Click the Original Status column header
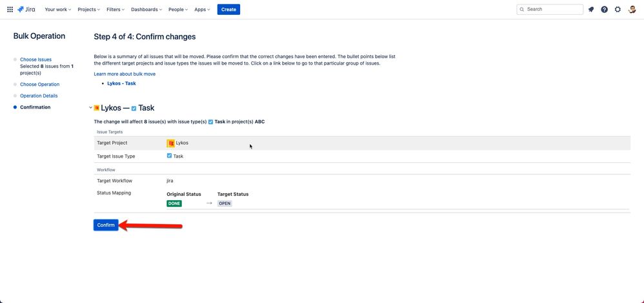The height and width of the screenshot is (303, 644). [x=184, y=194]
